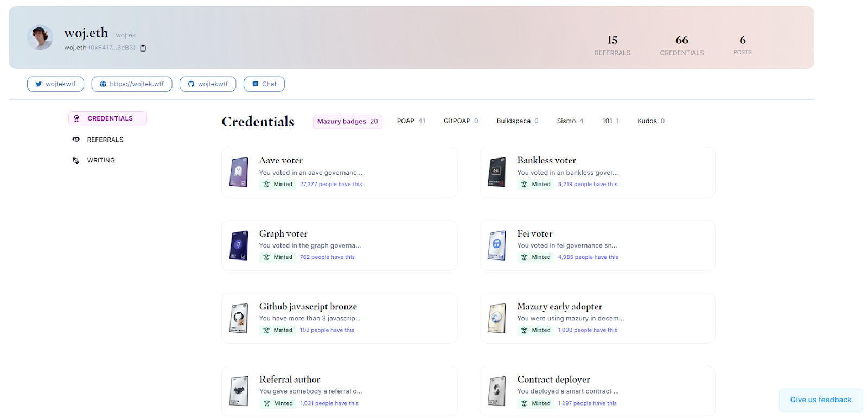The width and height of the screenshot is (868, 418).
Task: Click Minted status on Aave voter
Action: (x=278, y=185)
